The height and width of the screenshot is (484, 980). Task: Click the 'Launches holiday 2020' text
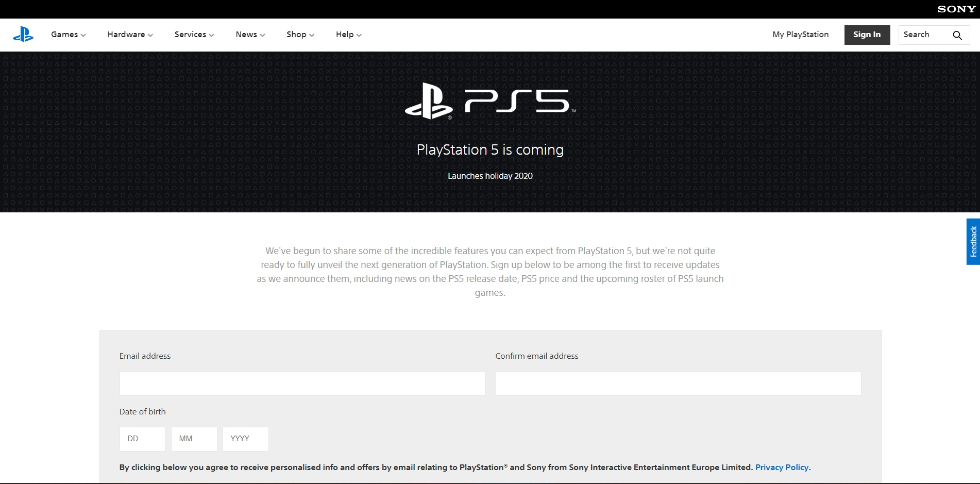[x=490, y=176]
